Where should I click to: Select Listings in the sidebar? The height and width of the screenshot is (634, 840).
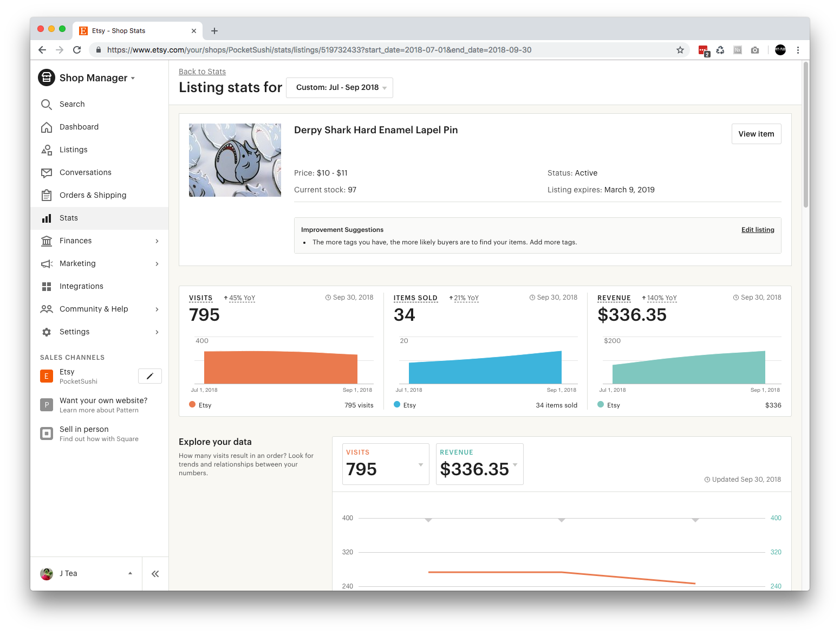[100, 150]
